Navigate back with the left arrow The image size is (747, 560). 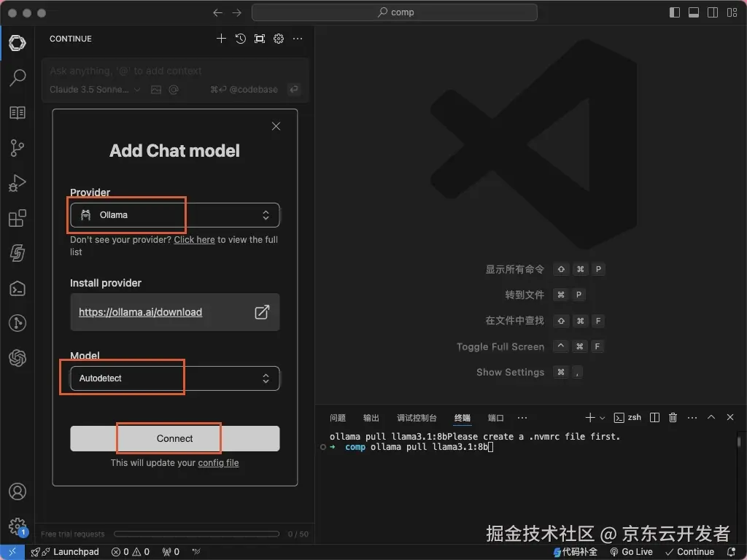coord(217,13)
